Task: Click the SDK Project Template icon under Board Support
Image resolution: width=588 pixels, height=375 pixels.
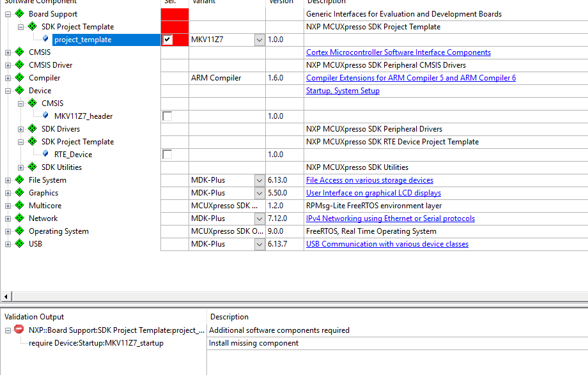Action: click(x=32, y=27)
